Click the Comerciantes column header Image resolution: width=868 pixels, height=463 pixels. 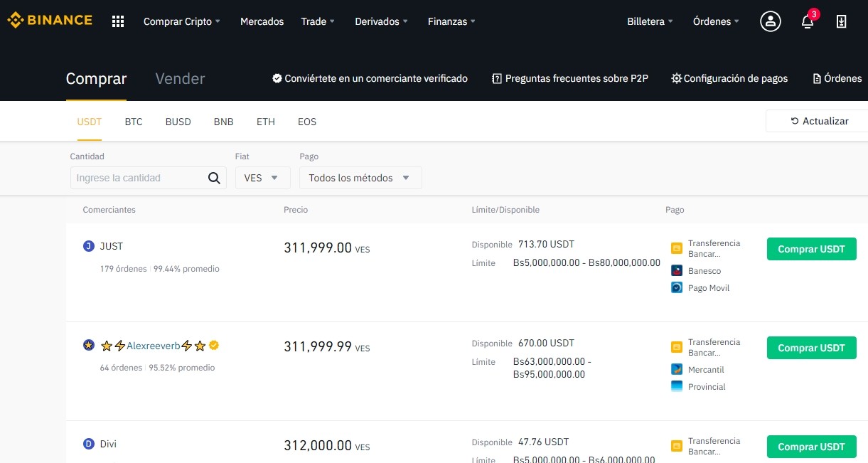tap(109, 210)
